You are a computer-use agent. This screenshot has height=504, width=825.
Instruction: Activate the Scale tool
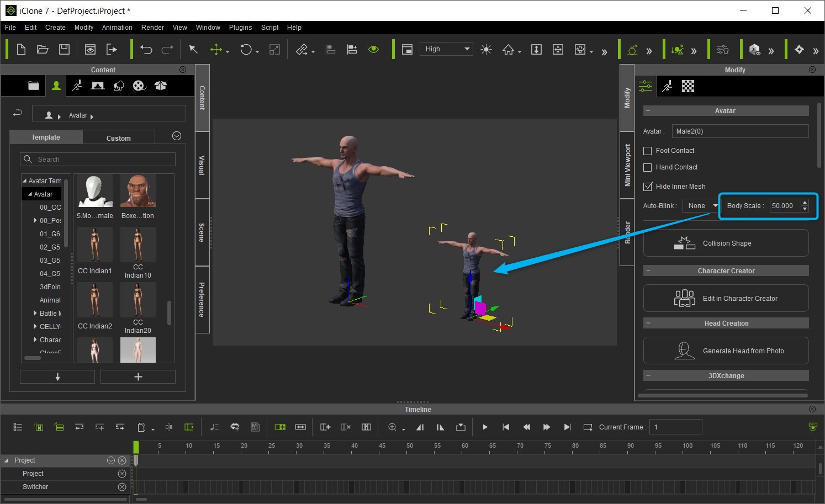pos(274,50)
